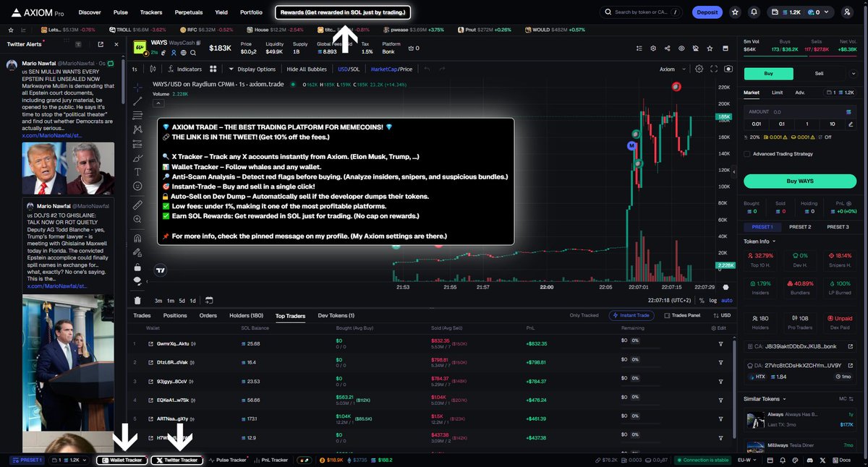Switch chart between USD and SOL
Viewport: 868px width, 467px height.
pos(349,69)
